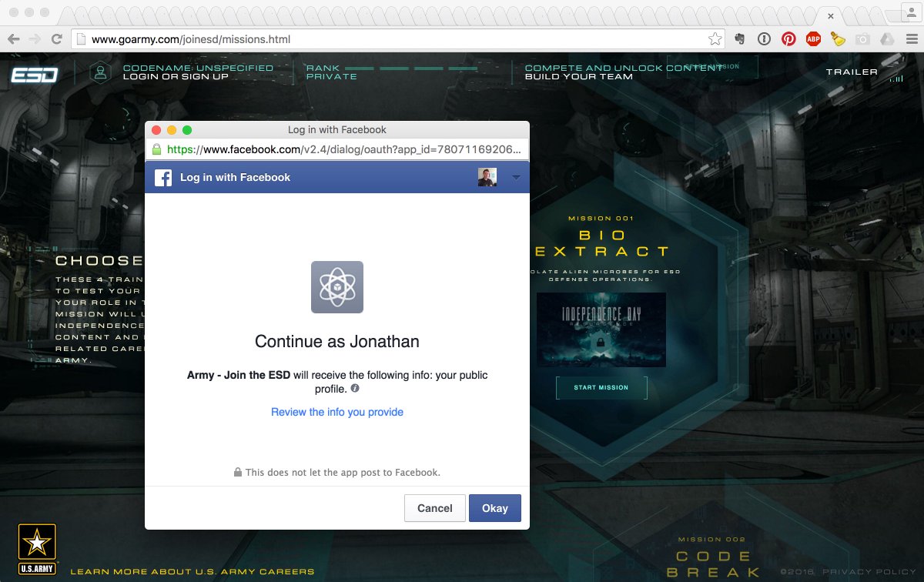Click the green lock in popup address bar
Screen dimensions: 924x582
[156, 149]
